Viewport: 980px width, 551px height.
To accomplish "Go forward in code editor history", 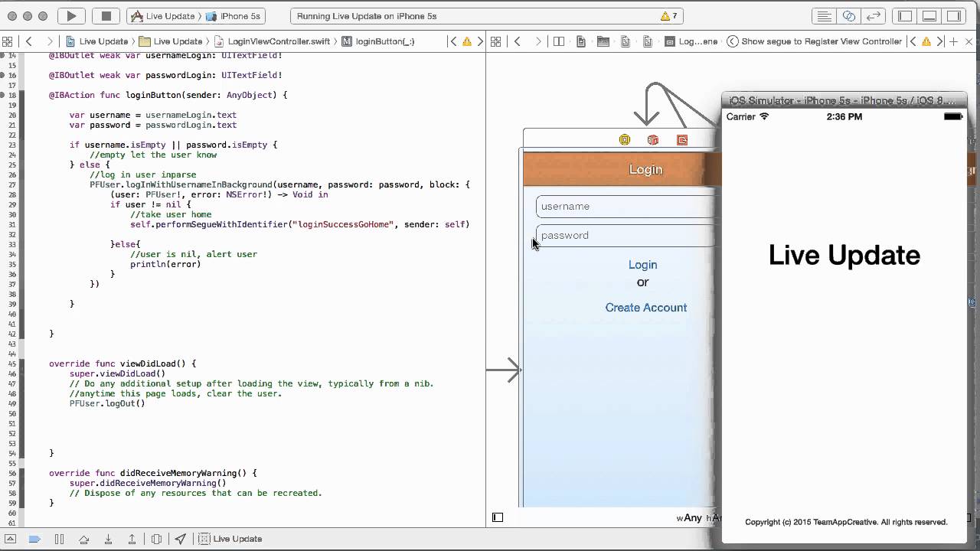I will (50, 41).
